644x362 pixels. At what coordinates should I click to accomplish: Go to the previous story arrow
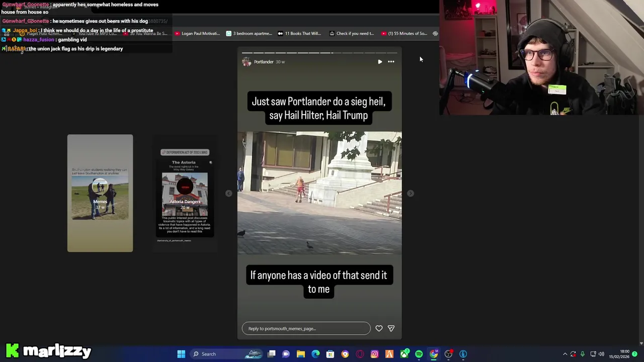click(228, 194)
